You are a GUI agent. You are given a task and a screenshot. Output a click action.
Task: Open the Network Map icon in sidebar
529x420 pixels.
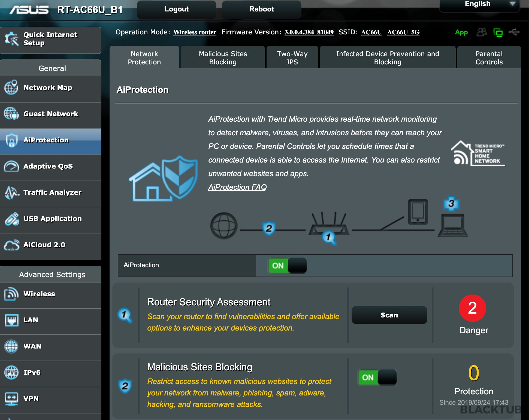pos(11,88)
